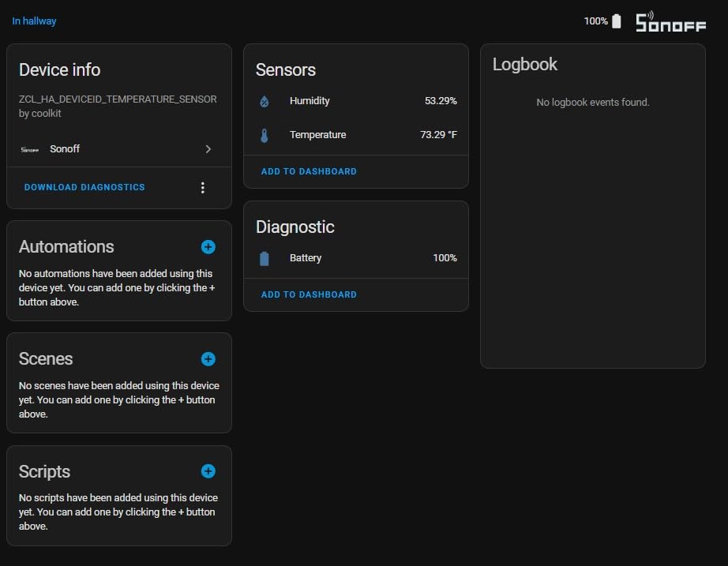Image resolution: width=728 pixels, height=566 pixels.
Task: Open the Humidity sensor entity row
Action: click(355, 101)
